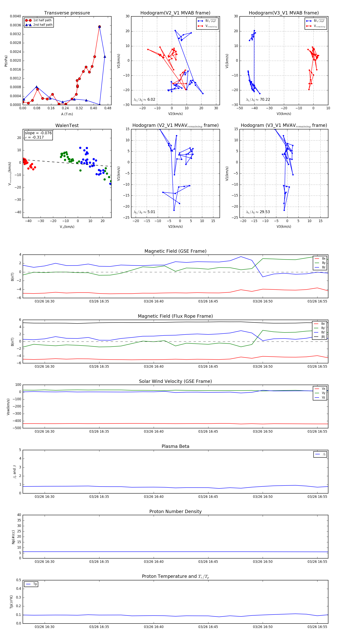Select the By legend entry in GSE magnetic field

click(x=320, y=263)
